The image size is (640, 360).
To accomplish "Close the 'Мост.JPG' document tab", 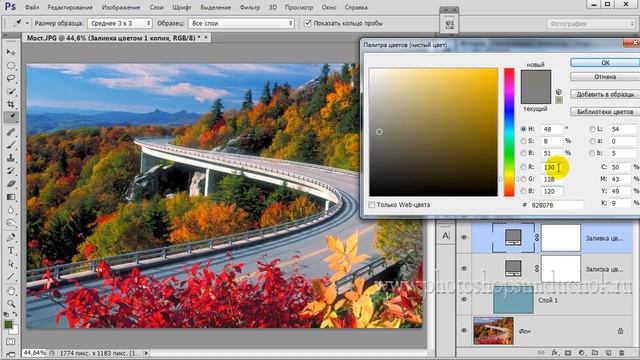I will click(x=206, y=38).
